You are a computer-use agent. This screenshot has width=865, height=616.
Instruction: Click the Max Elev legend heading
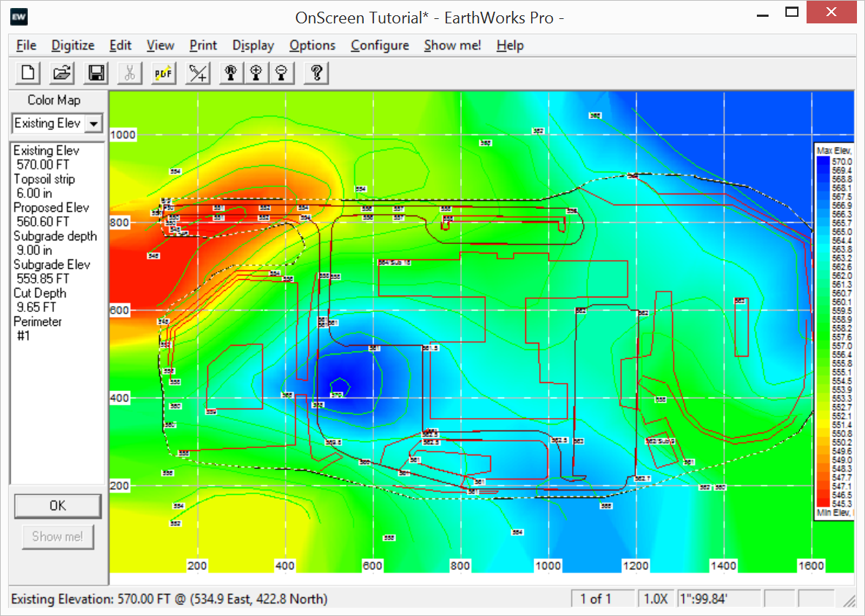[x=834, y=151]
